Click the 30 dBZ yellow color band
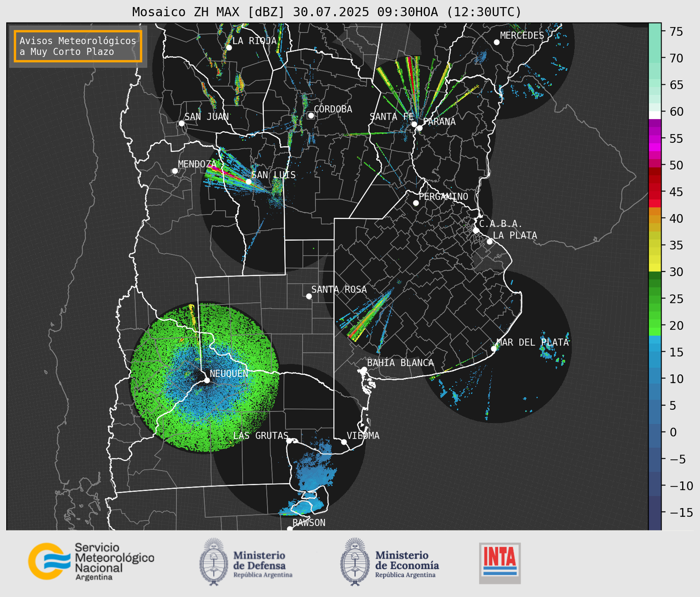Screen dimensions: 700x597 tap(655, 268)
